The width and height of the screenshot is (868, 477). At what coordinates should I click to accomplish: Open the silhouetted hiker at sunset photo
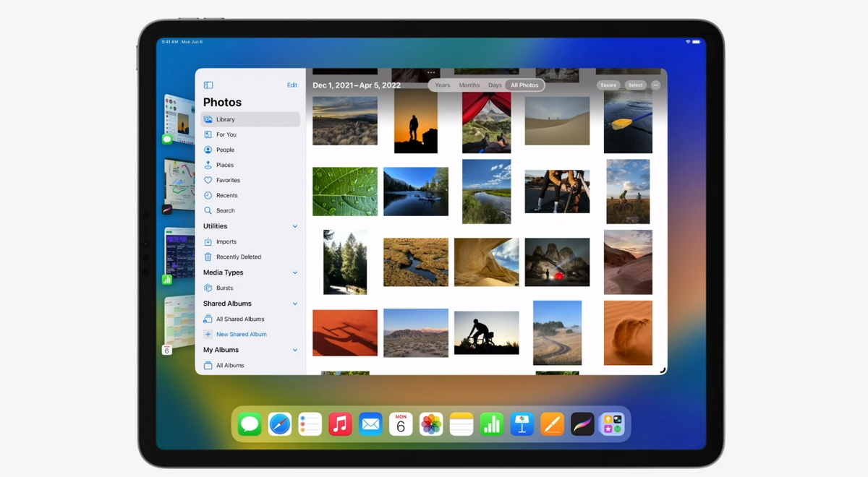[x=416, y=121]
